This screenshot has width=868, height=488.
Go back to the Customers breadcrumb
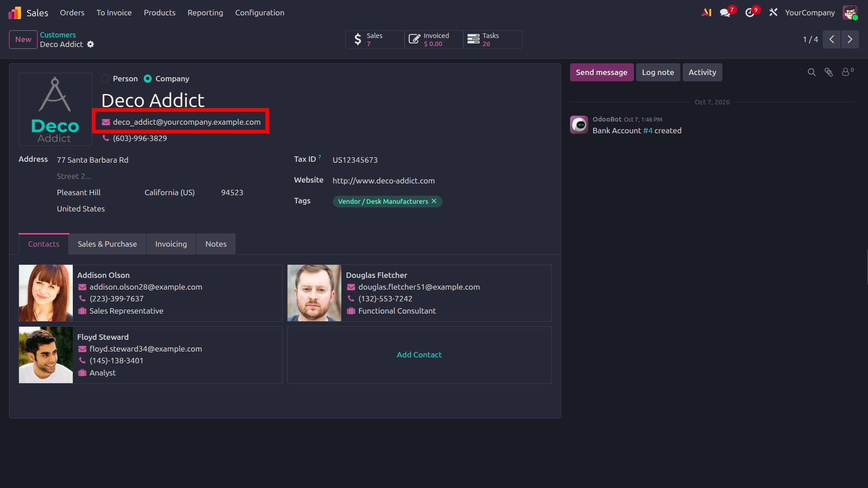click(x=58, y=35)
